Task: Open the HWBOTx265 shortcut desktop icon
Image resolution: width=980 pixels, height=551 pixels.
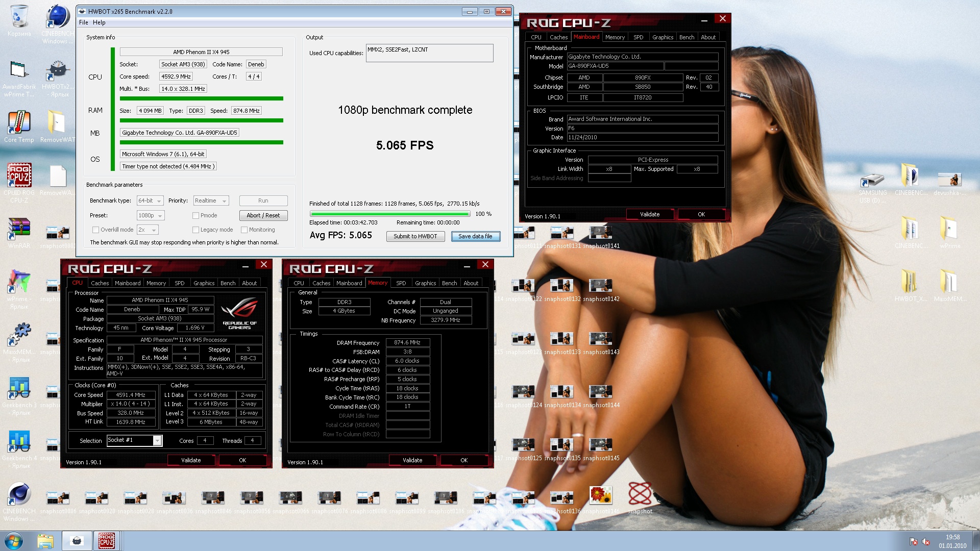Action: tap(58, 79)
